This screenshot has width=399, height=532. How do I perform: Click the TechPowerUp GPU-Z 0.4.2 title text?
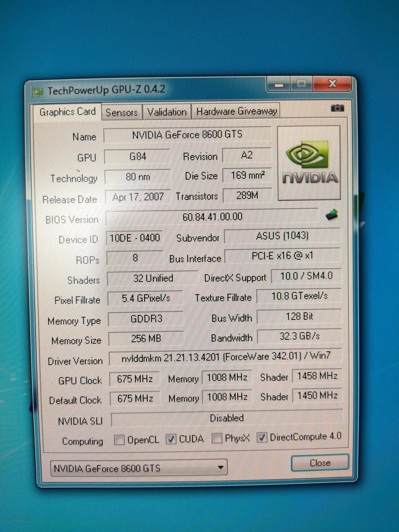(x=106, y=90)
